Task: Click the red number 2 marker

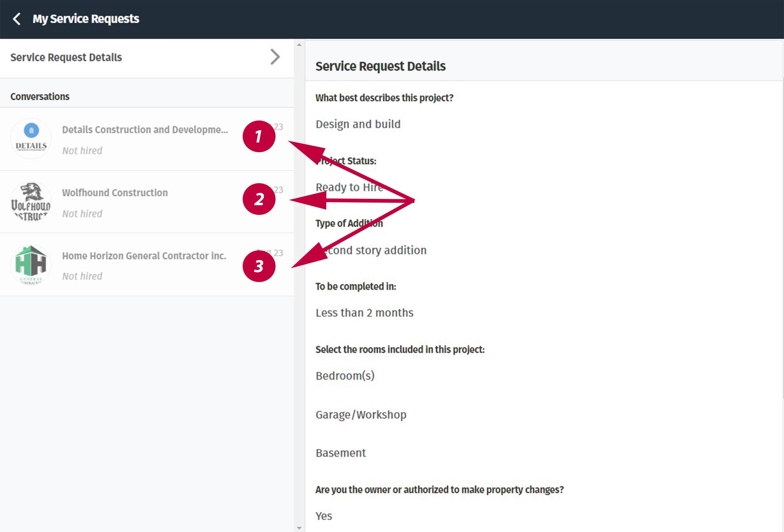Action: (x=259, y=199)
